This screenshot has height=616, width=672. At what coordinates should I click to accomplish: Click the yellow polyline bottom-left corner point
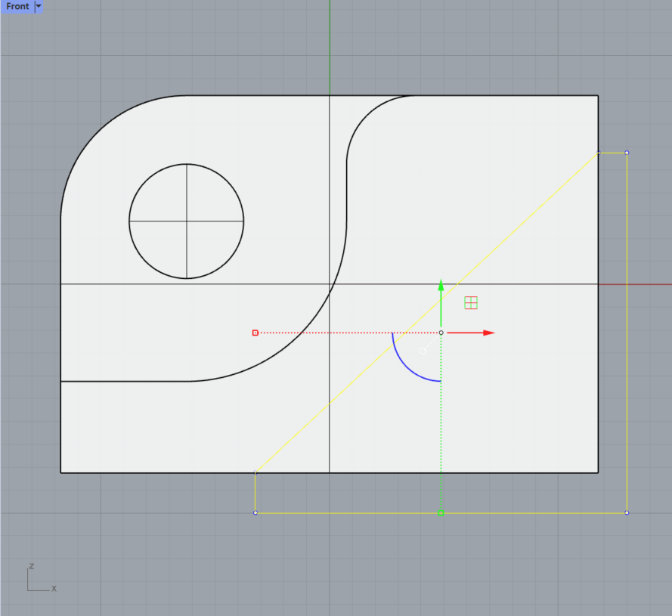[255, 512]
